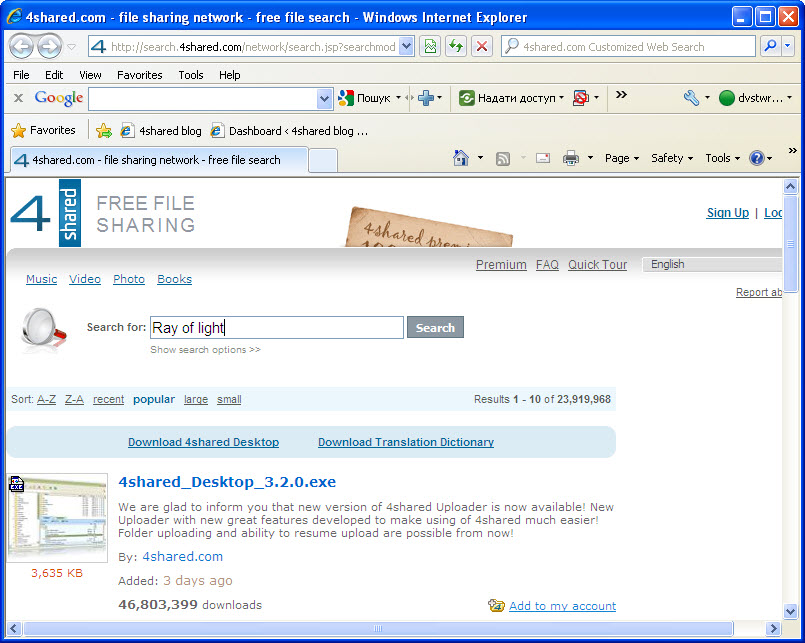Click the 4shared logo

pos(46,213)
